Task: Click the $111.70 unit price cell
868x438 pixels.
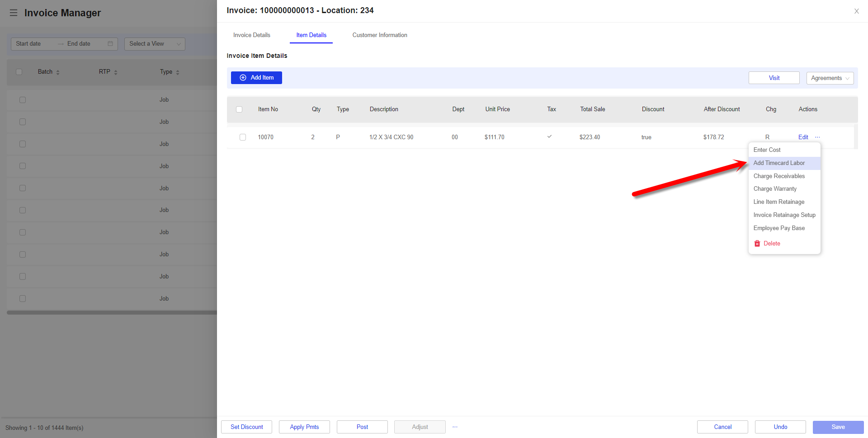Action: point(494,137)
